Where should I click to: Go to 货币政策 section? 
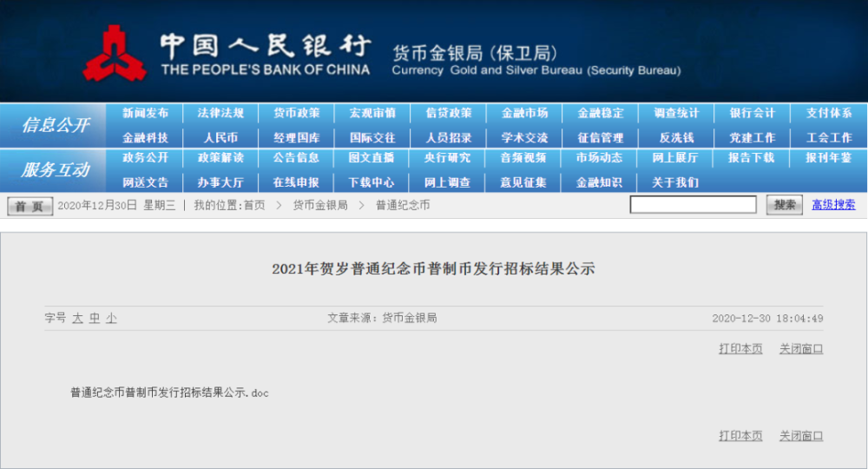tap(297, 113)
